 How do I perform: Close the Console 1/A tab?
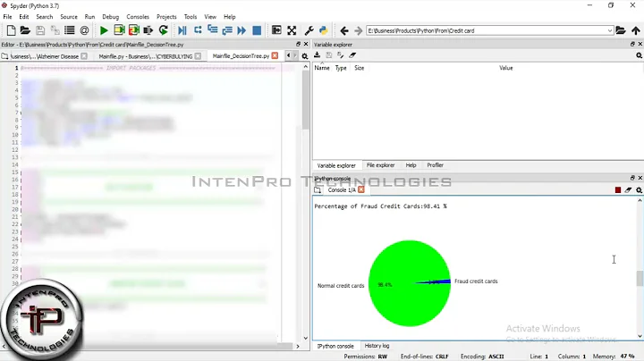pos(361,189)
